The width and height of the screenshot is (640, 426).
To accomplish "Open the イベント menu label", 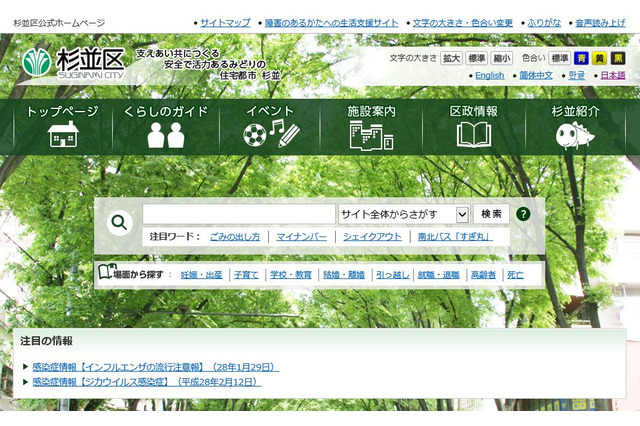I will [x=270, y=111].
